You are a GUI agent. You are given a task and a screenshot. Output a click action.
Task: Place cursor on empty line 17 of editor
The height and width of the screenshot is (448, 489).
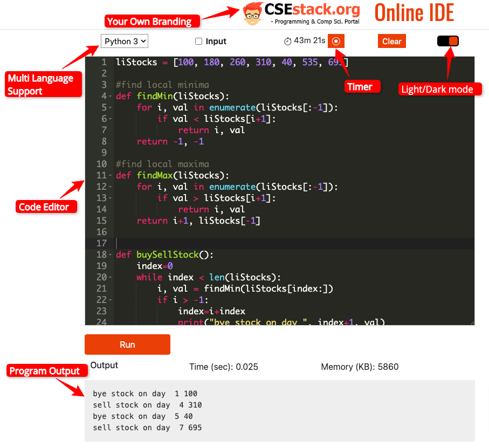coord(294,243)
